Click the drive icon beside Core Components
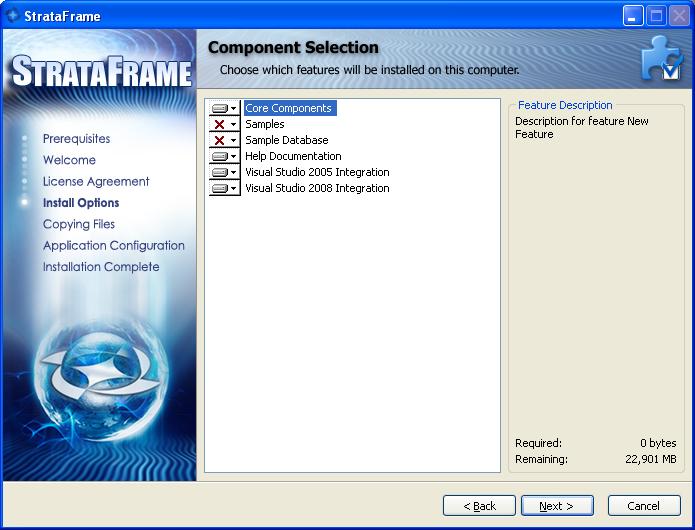The image size is (695, 530). (220, 108)
